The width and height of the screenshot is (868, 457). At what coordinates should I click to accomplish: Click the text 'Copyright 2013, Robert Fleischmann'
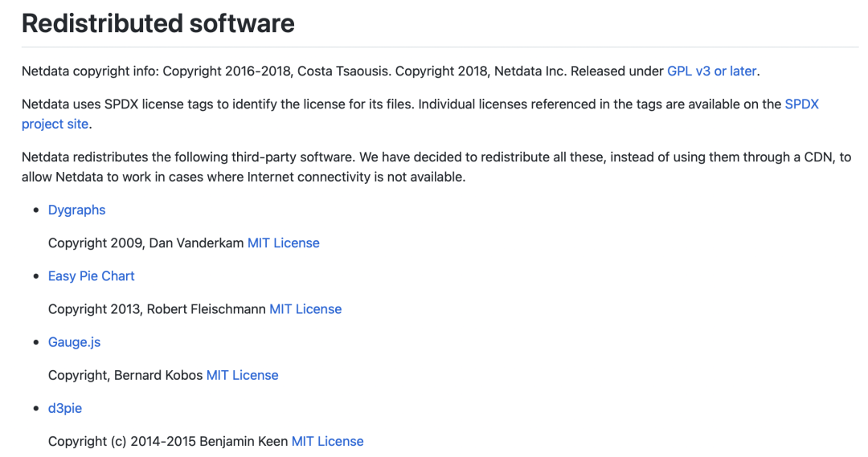pos(158,309)
